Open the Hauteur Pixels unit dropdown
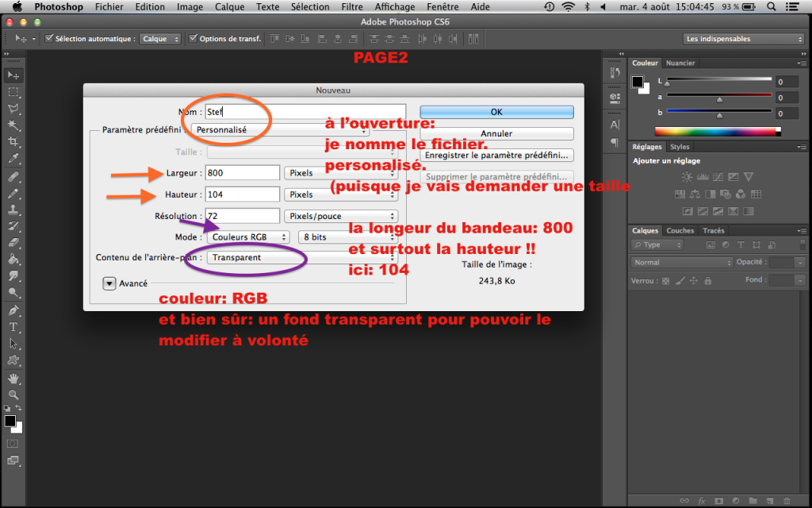Image resolution: width=812 pixels, height=508 pixels. point(341,194)
